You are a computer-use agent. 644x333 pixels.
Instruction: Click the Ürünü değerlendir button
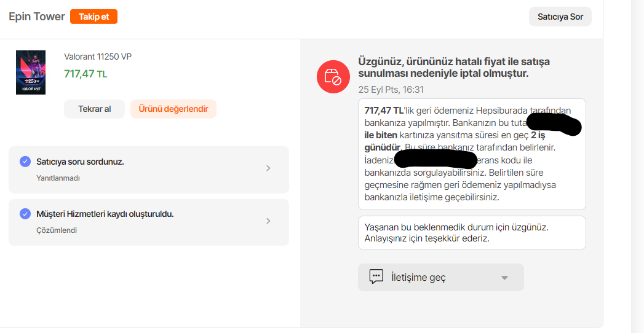(173, 109)
